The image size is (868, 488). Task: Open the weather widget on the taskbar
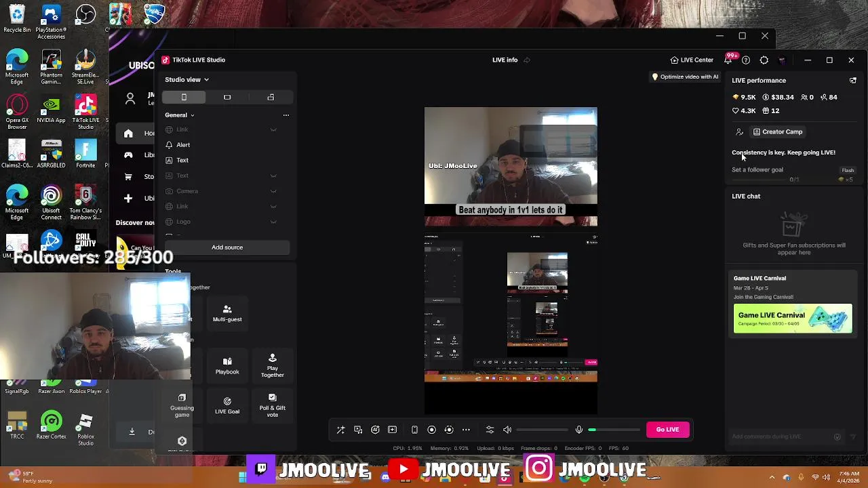[x=31, y=477]
